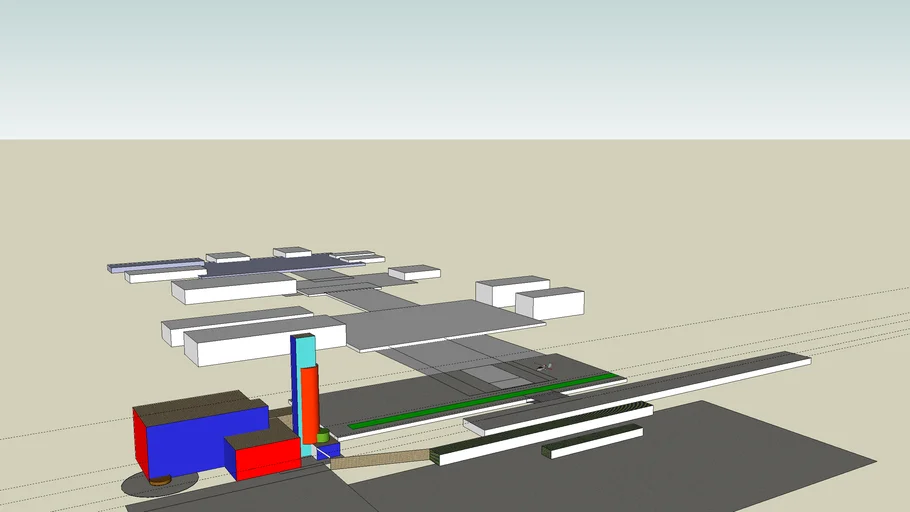
Task: Select the small isolated white box at top center
Action: pos(414,272)
